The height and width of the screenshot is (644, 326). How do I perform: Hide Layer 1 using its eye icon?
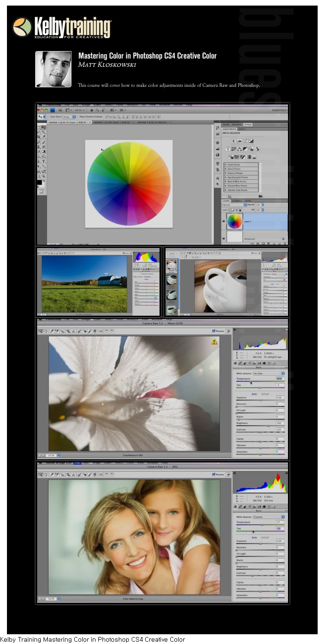224,221
